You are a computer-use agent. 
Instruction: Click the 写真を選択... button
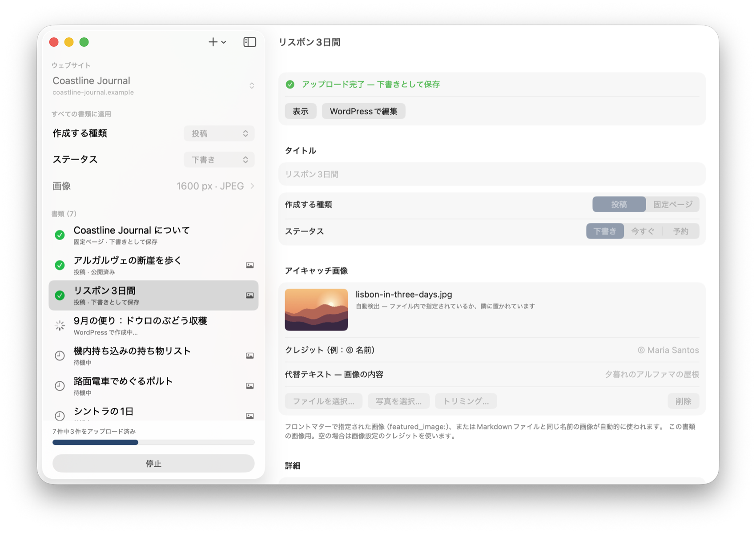click(x=398, y=401)
